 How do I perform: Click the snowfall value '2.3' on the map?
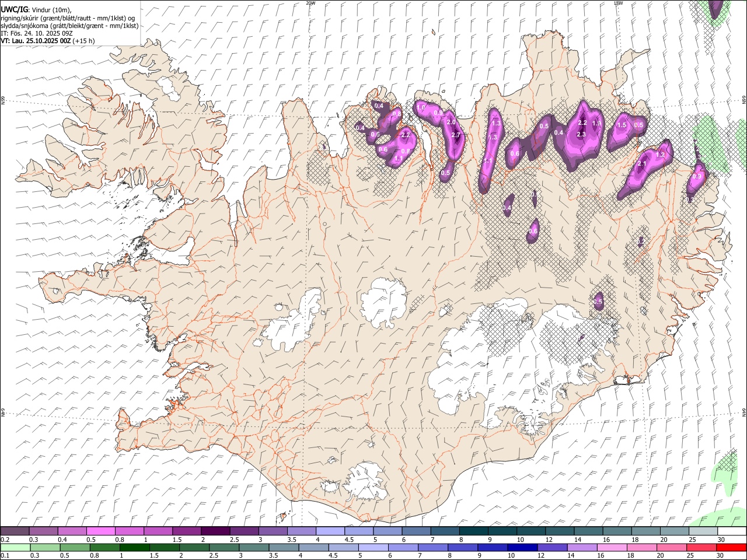581,134
